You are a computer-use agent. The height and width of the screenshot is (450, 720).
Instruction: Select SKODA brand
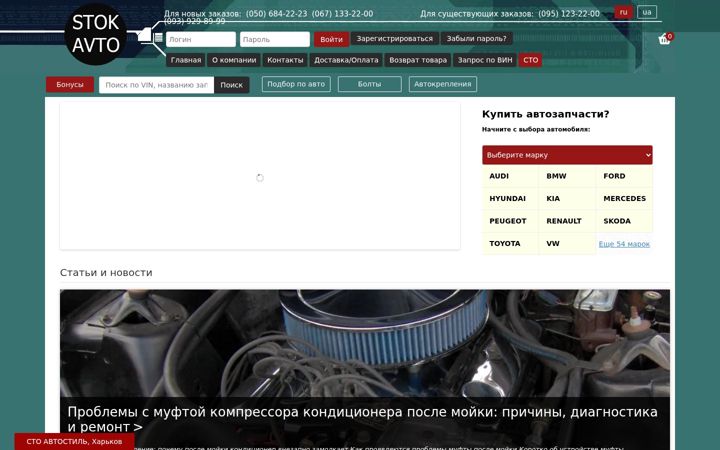(x=617, y=221)
